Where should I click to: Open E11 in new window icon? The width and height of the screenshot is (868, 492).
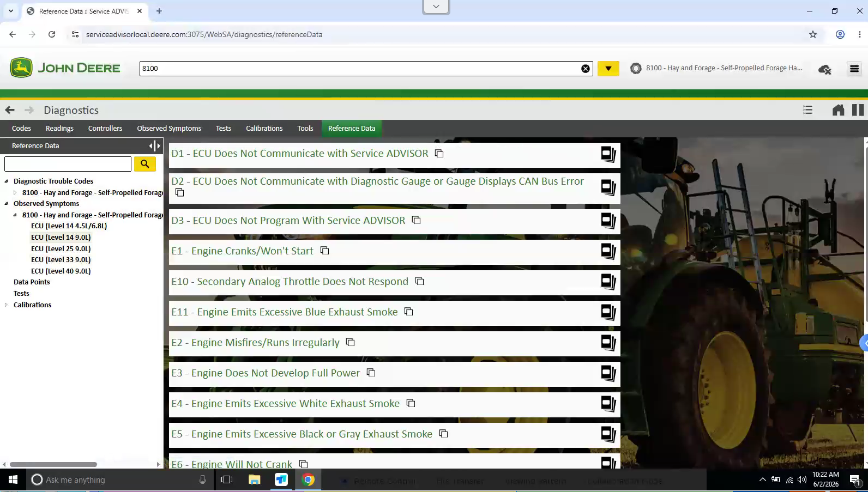[x=608, y=313]
